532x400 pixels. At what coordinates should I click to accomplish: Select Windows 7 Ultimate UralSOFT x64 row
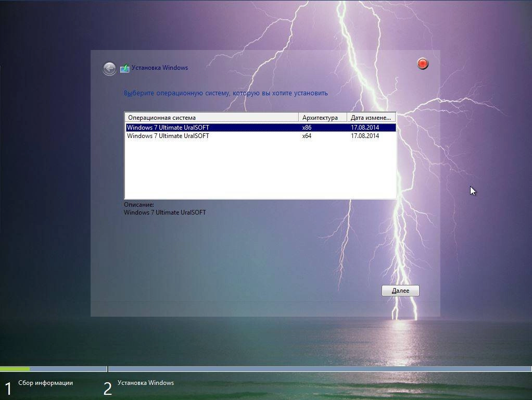pyautogui.click(x=260, y=136)
